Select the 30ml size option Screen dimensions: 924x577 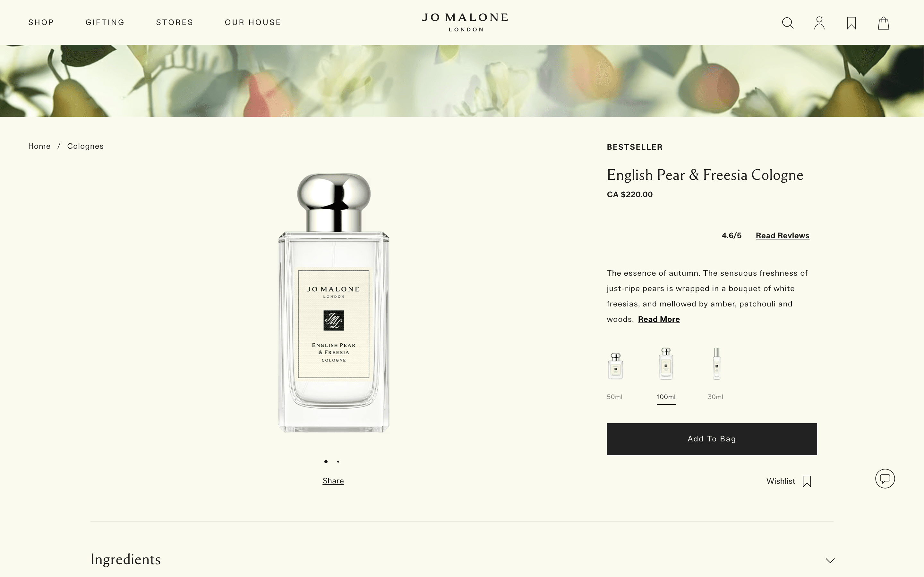[x=716, y=374]
